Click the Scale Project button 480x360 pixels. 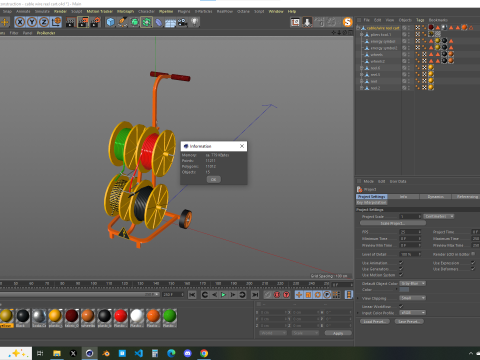pyautogui.click(x=393, y=223)
